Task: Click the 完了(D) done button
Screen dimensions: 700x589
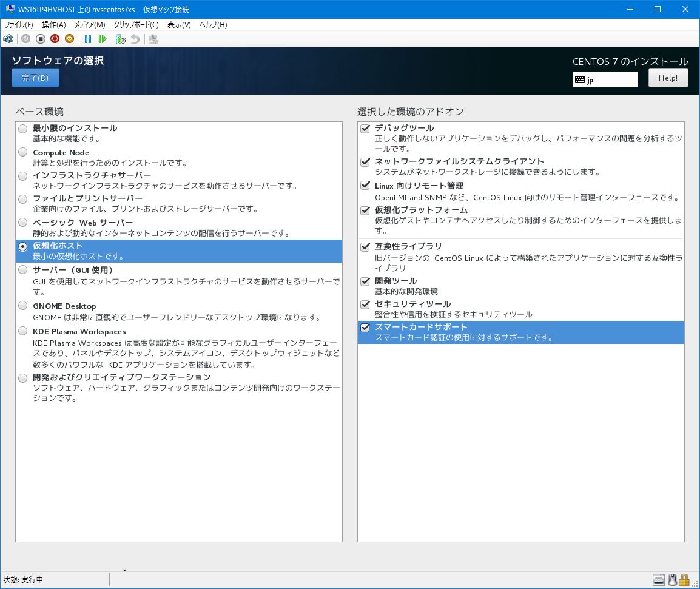Action: (x=35, y=78)
